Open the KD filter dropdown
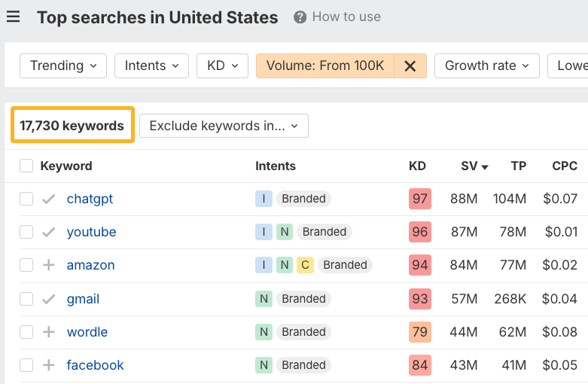The image size is (588, 384). 222,66
